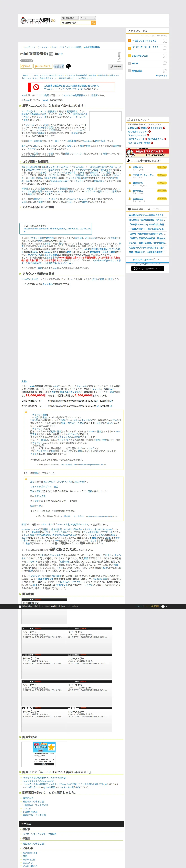Open sibling article あぎりさんぽ
This screenshot has width=186, height=868.
coord(29,860)
